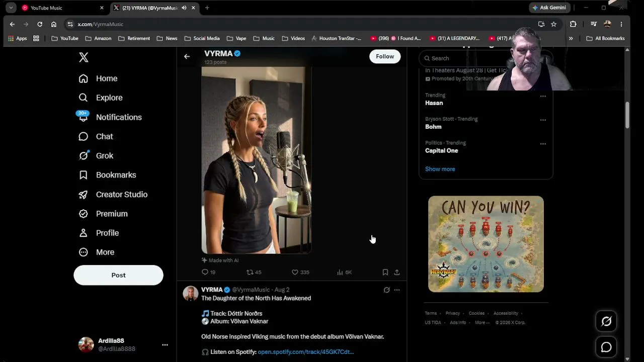Image resolution: width=644 pixels, height=362 pixels.
Task: Click Show more under trending
Action: (440, 169)
